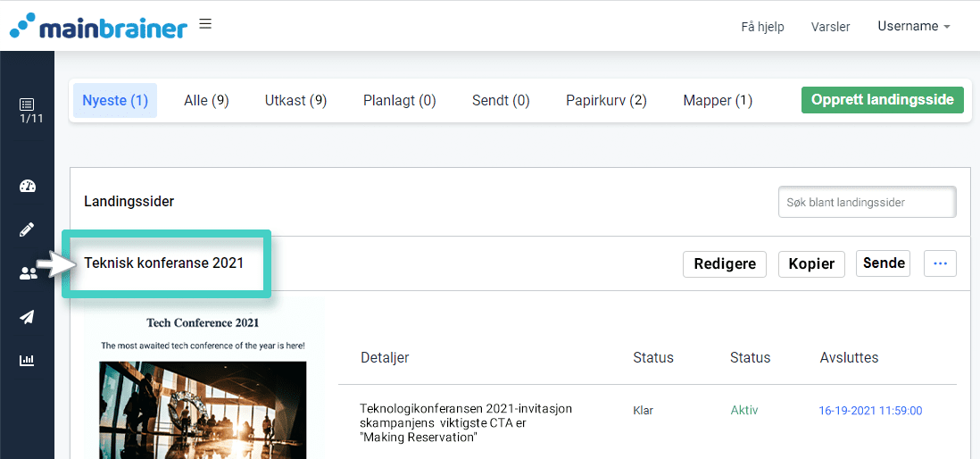Toggle the hamburger sidebar menu
The width and height of the screenshot is (980, 459).
tap(205, 24)
